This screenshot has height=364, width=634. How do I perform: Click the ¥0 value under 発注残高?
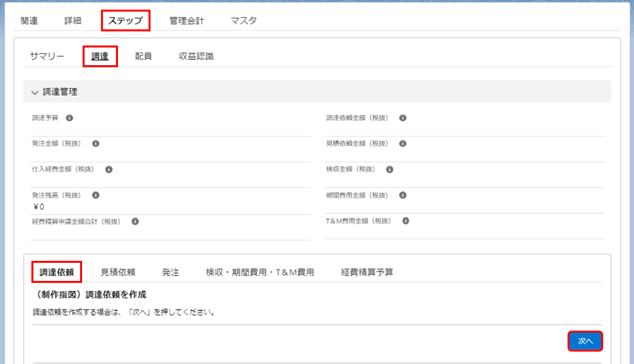point(39,207)
